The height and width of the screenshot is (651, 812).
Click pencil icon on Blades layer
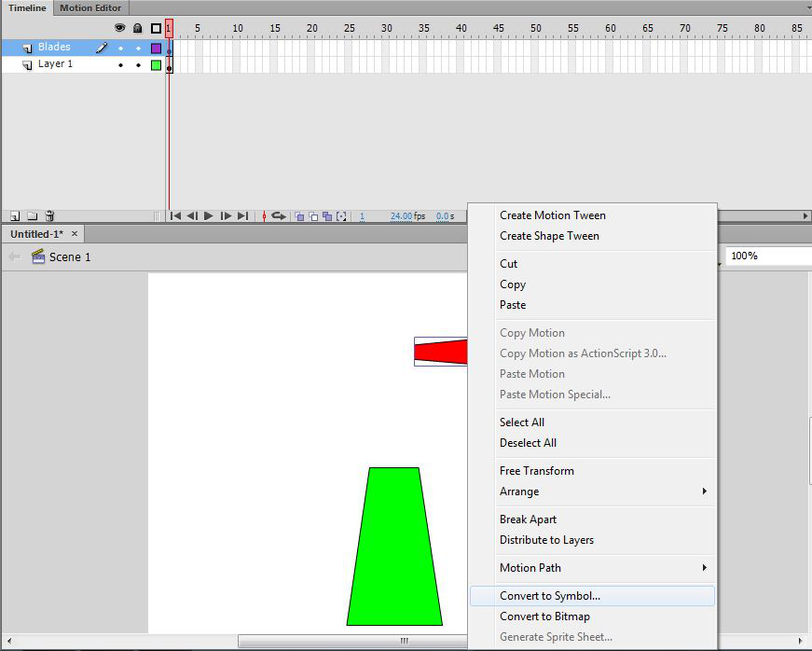[102, 48]
